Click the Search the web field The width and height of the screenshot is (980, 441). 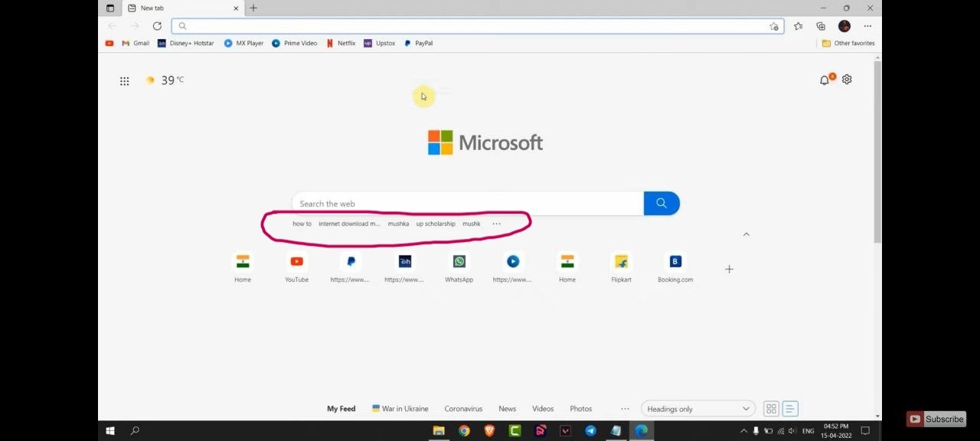[468, 204]
